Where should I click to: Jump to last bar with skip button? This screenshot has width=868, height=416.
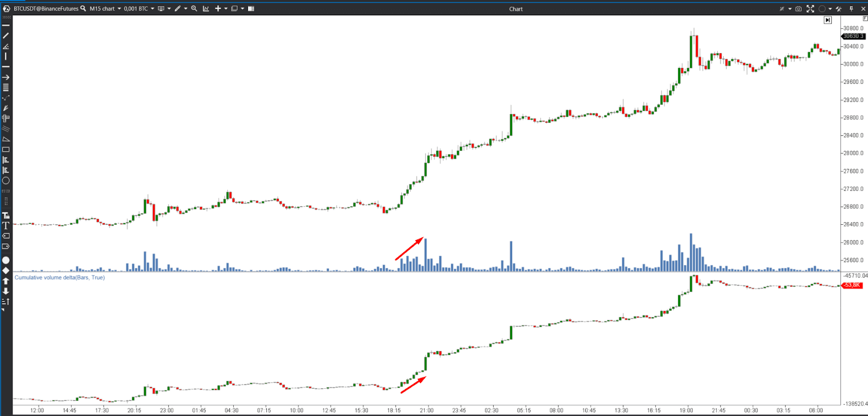pos(827,20)
